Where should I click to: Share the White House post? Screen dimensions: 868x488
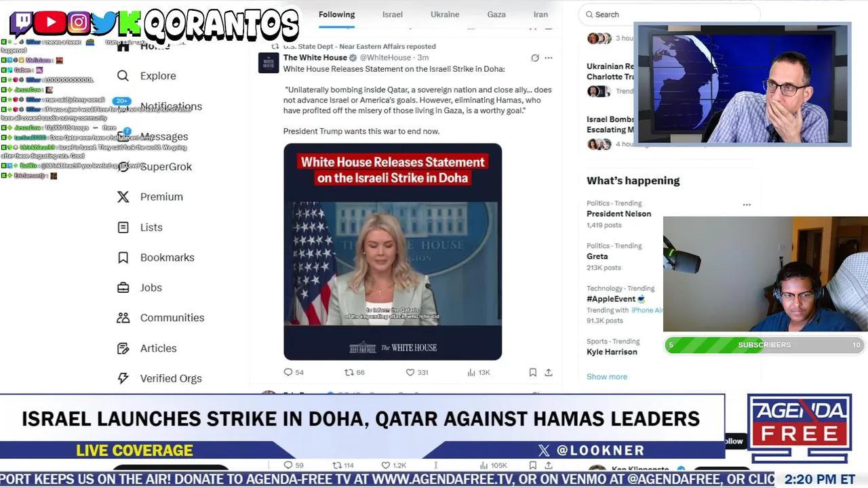(x=549, y=372)
